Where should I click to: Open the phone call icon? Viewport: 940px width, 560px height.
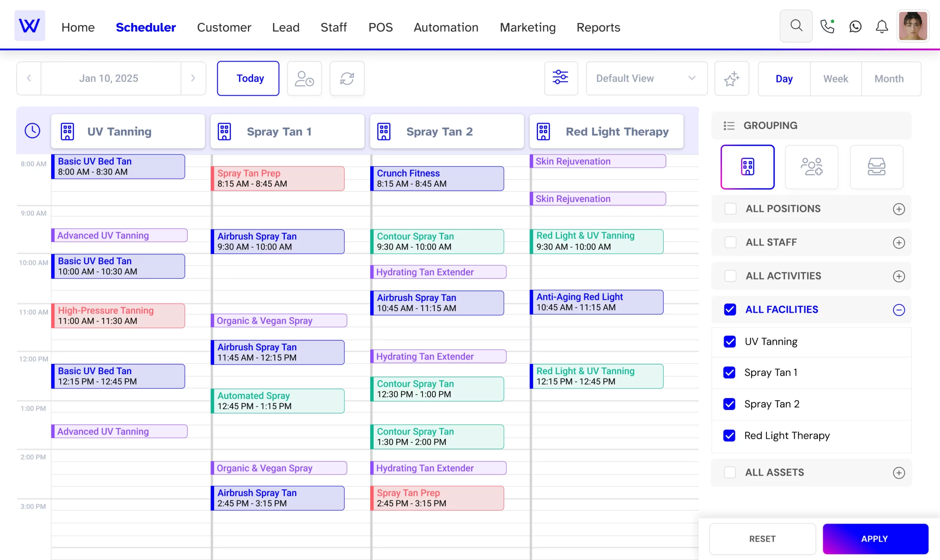point(827,26)
